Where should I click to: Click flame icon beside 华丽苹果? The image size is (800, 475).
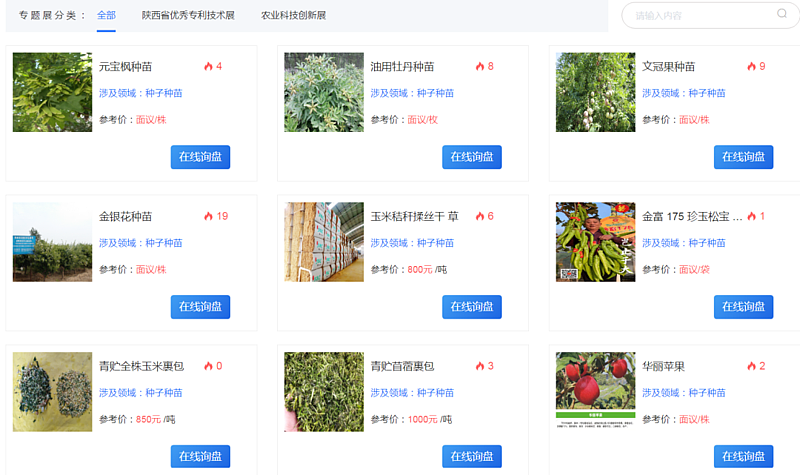pyautogui.click(x=751, y=366)
